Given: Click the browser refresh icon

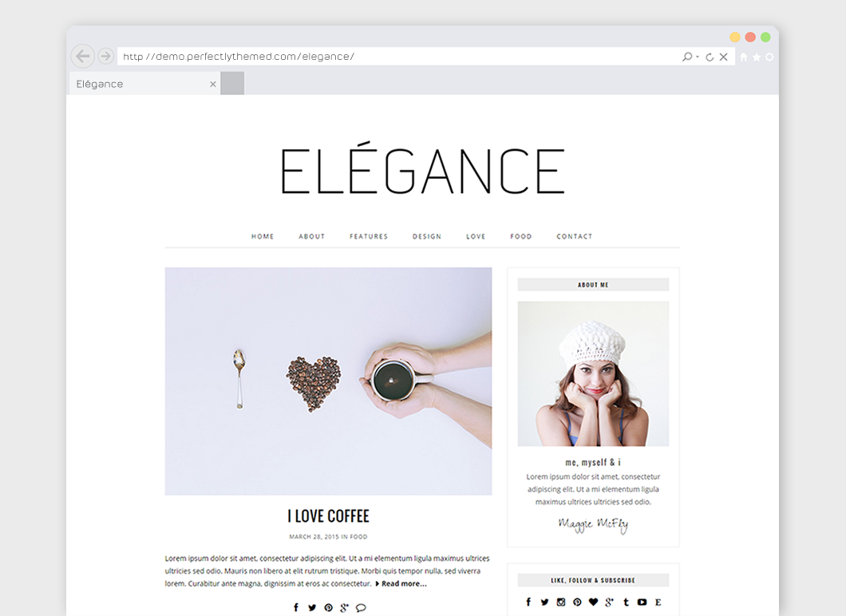Looking at the screenshot, I should point(710,57).
